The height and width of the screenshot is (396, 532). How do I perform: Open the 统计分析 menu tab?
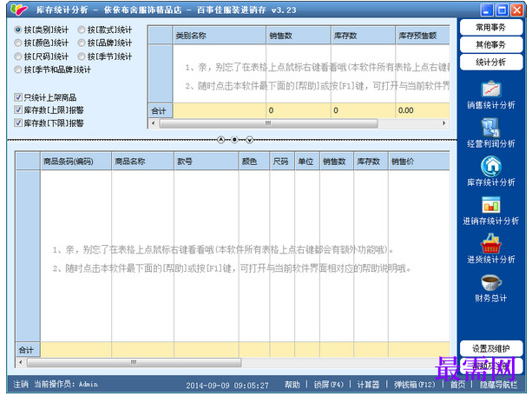491,63
